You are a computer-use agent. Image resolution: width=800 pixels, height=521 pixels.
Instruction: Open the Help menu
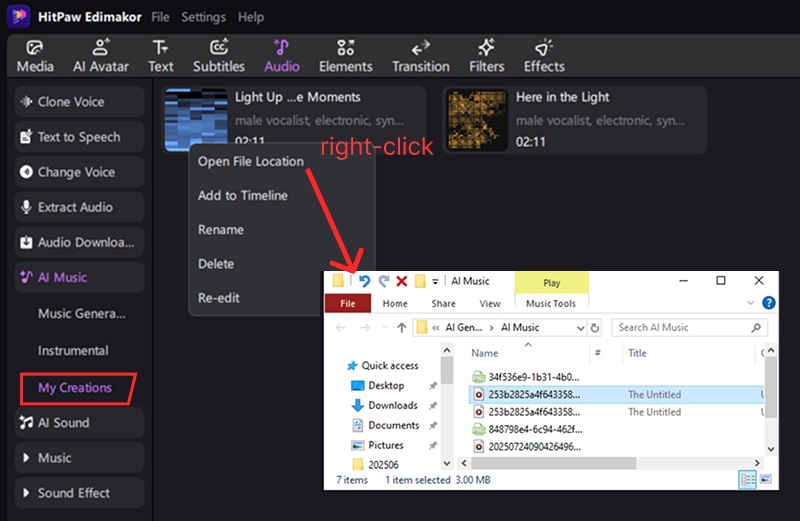click(x=251, y=17)
